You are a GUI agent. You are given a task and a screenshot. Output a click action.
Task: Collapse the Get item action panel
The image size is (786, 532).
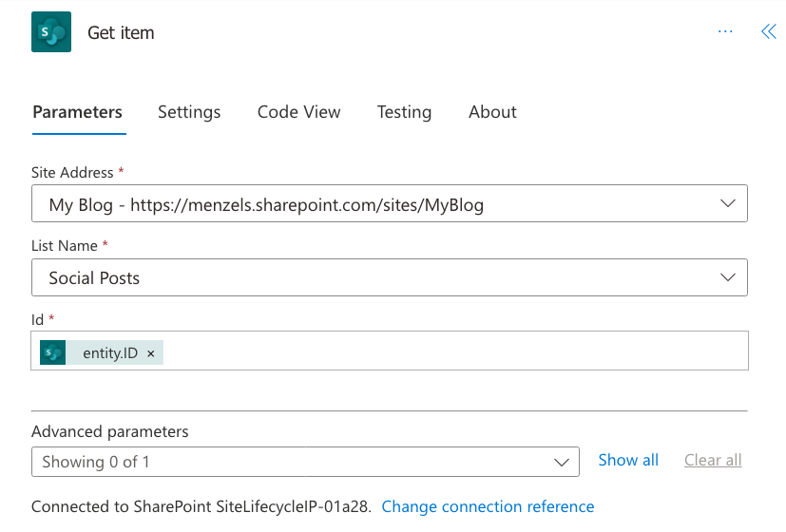click(768, 31)
